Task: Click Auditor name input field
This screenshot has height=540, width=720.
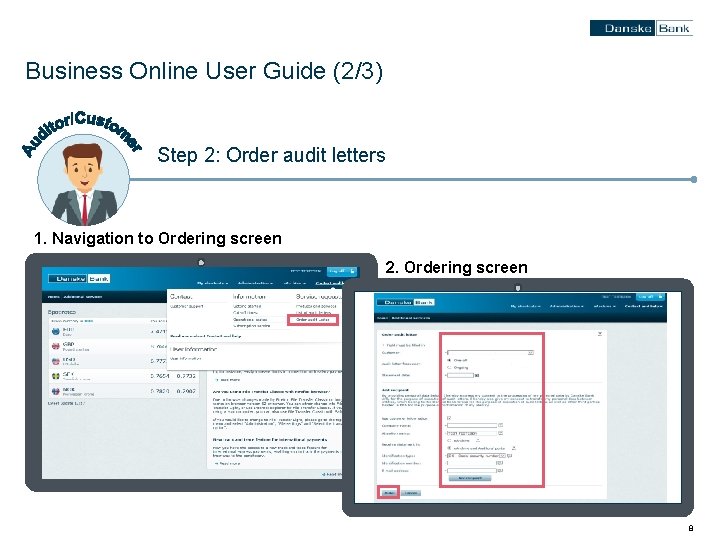Action: (472, 433)
